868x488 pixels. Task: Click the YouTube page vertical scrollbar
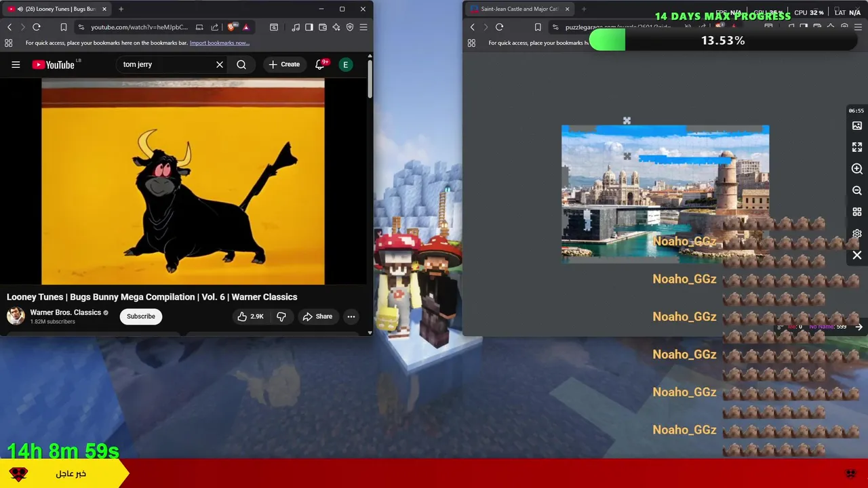(370, 80)
